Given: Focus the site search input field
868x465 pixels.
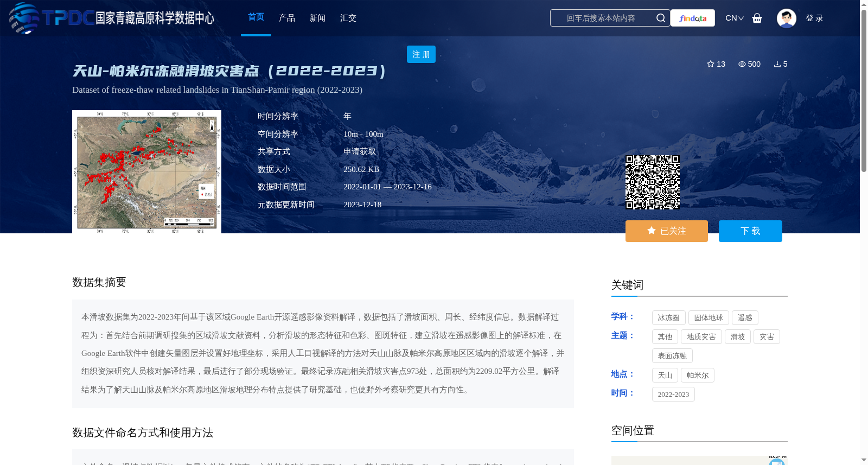Looking at the screenshot, I should (x=601, y=18).
